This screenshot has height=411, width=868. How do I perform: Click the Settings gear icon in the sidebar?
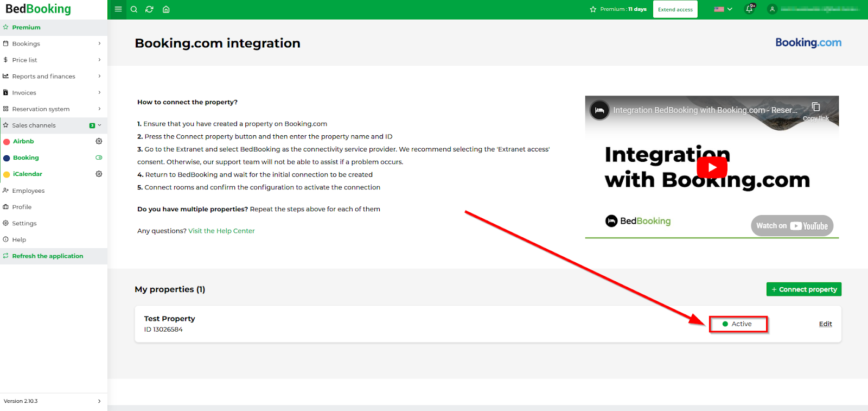pyautogui.click(x=5, y=223)
